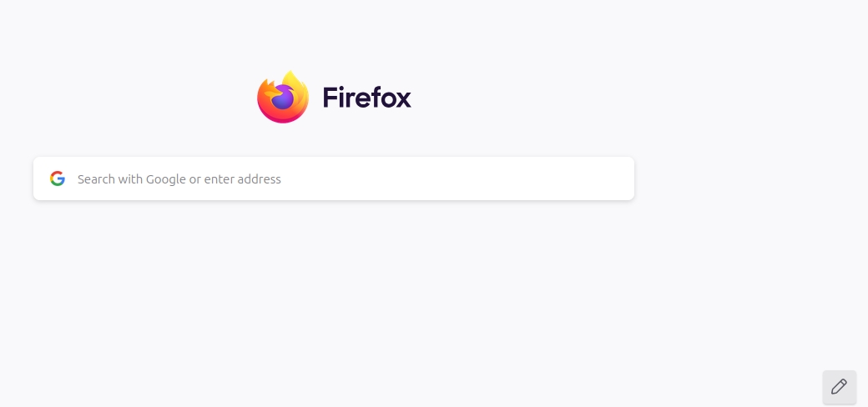The image size is (868, 407).
Task: Click the word 'Google' in search placeholder
Action: point(166,179)
